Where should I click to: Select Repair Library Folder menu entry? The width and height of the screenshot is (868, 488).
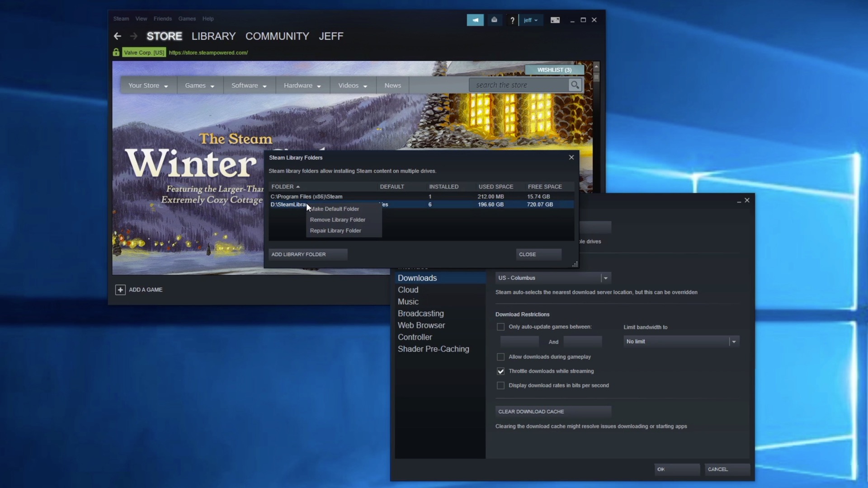335,230
